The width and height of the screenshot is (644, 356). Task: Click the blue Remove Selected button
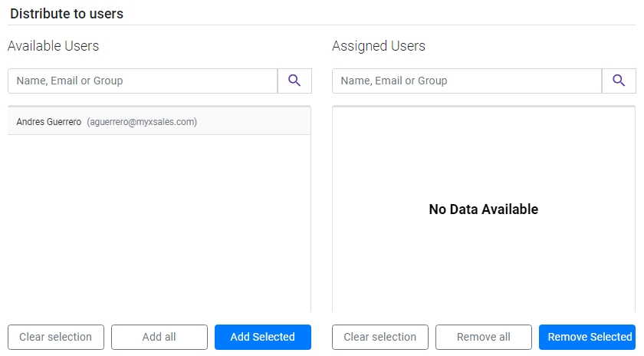[x=587, y=337]
